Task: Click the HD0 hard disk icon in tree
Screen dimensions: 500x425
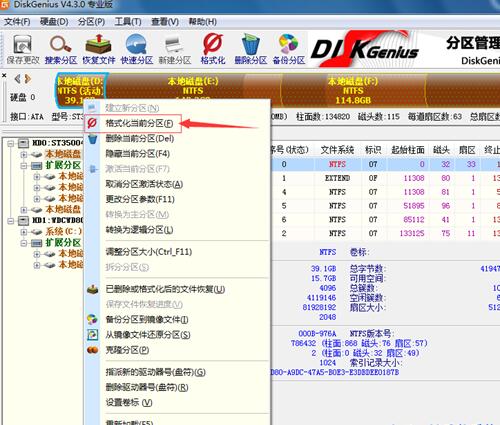Action: coord(23,143)
